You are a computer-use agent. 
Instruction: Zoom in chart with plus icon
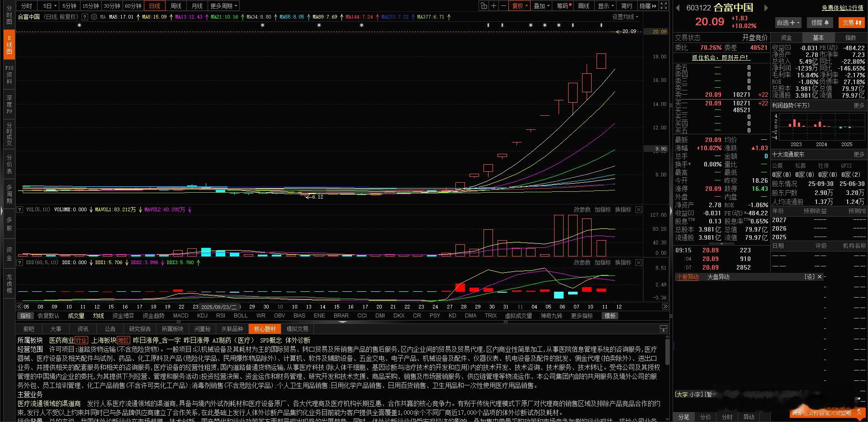coord(493,5)
